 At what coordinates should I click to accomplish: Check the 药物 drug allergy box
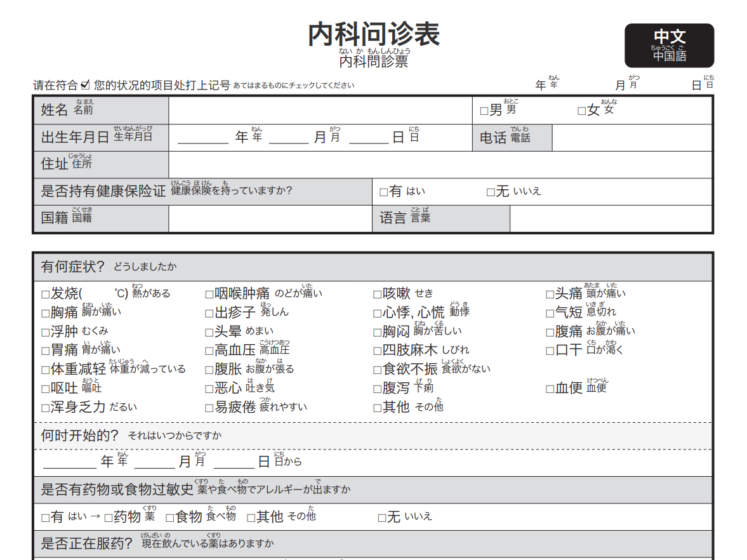pos(109,518)
